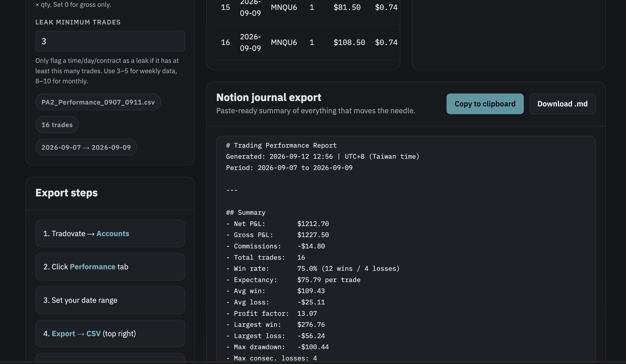This screenshot has width=626, height=364.
Task: Click the $0.74 commission in row 16
Action: pos(386,42)
